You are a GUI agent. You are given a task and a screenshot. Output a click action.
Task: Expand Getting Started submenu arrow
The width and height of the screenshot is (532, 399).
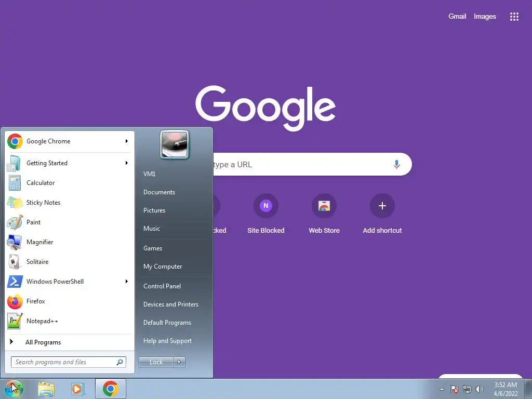(127, 163)
